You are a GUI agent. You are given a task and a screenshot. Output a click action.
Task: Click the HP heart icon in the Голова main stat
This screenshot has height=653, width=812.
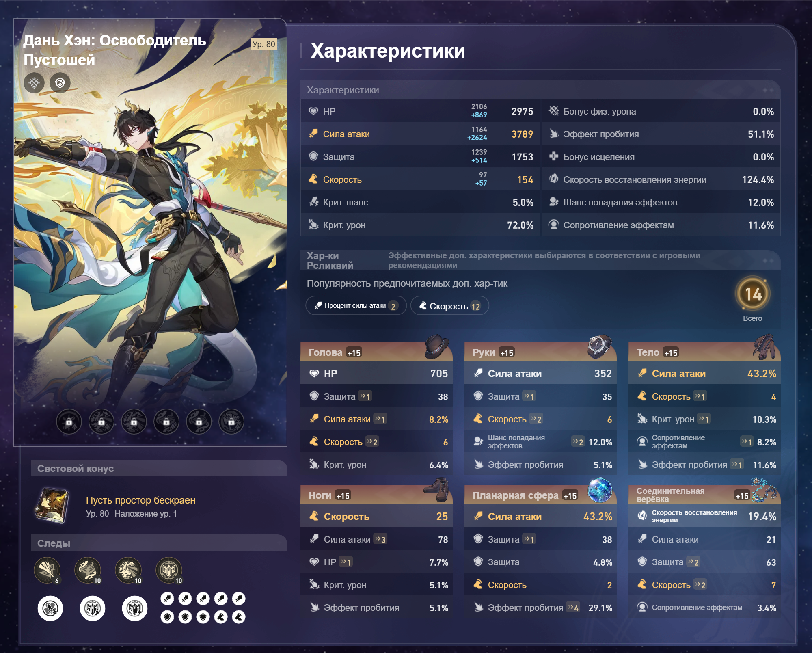[x=314, y=374]
